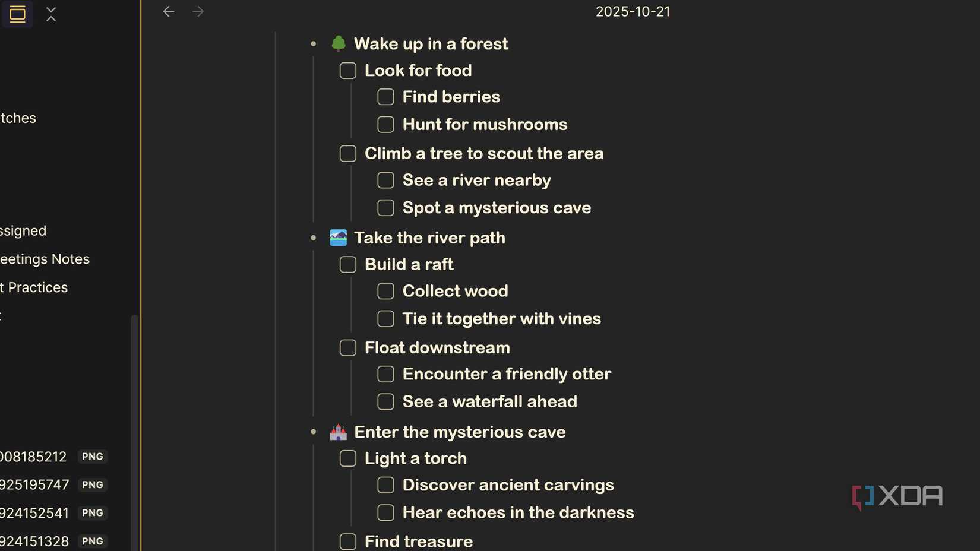The image size is (980, 551).
Task: Check the 'Find berries' checkbox
Action: coord(385,96)
